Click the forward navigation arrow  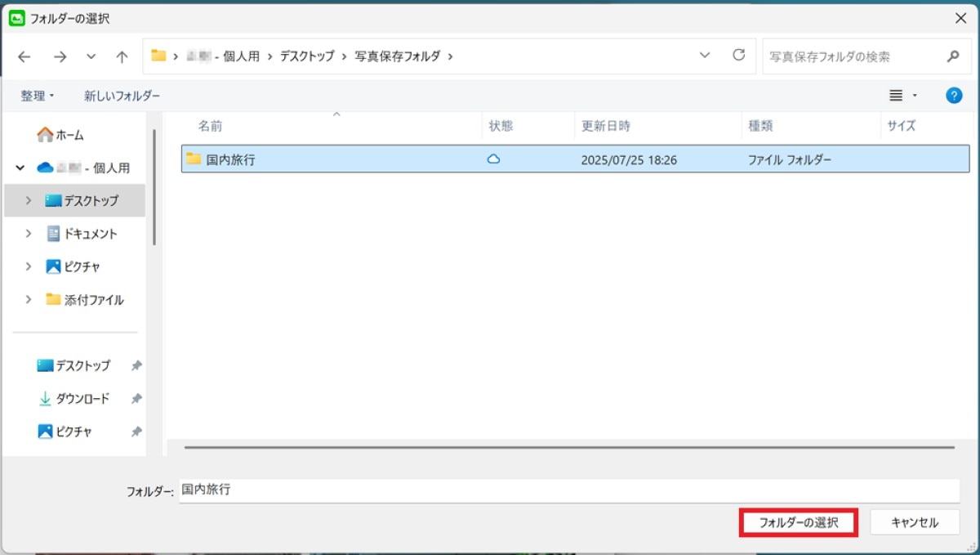(x=60, y=56)
